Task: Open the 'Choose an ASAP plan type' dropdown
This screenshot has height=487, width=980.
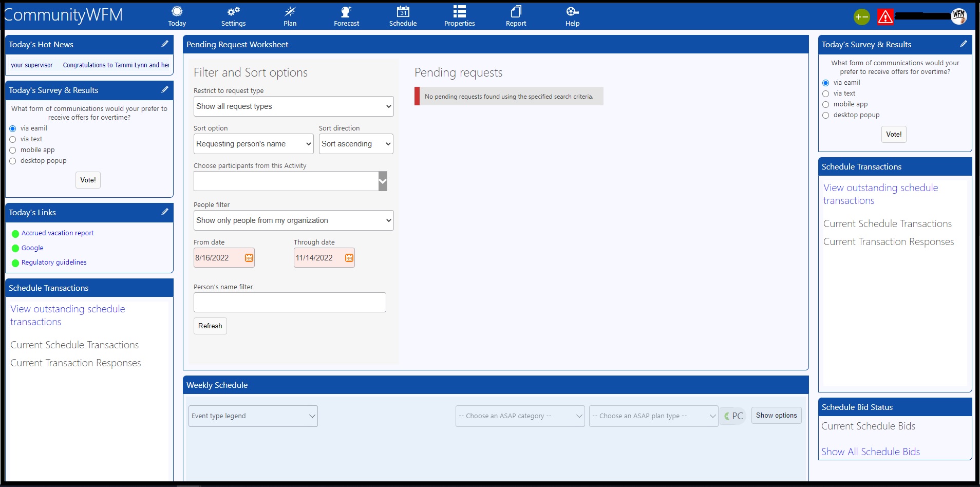Action: (x=654, y=416)
